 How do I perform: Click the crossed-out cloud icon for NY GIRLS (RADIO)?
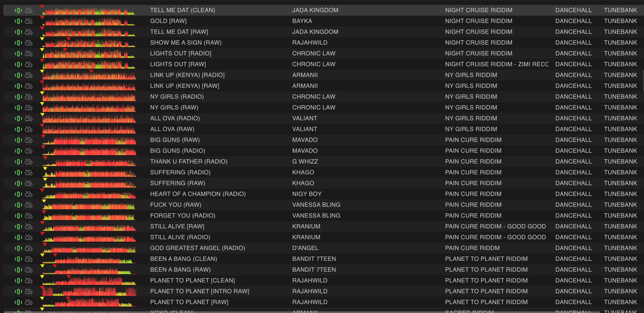click(29, 97)
